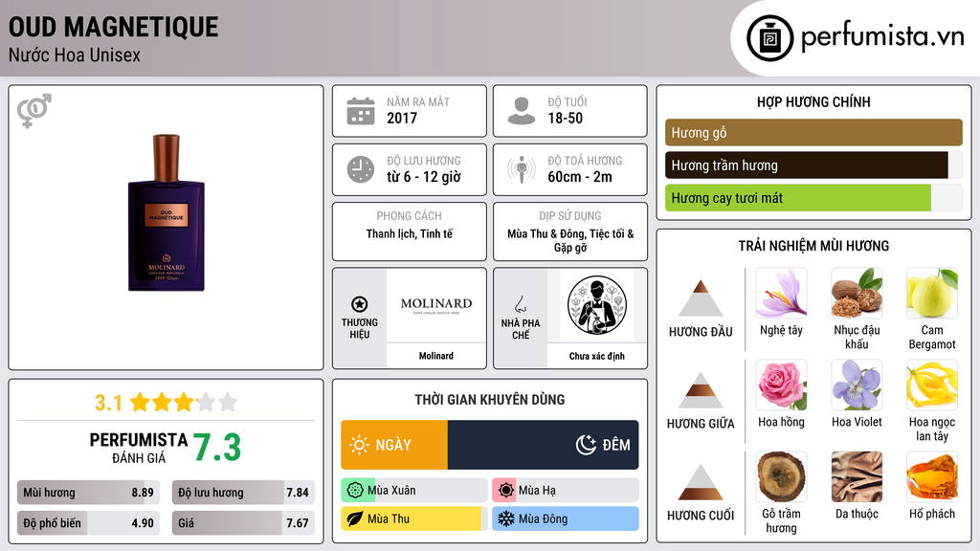Click the Hương gỗ accord bar

tap(813, 132)
